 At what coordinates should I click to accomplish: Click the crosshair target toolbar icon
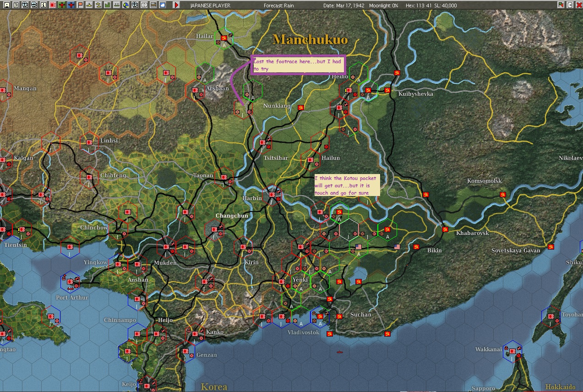coord(135,5)
